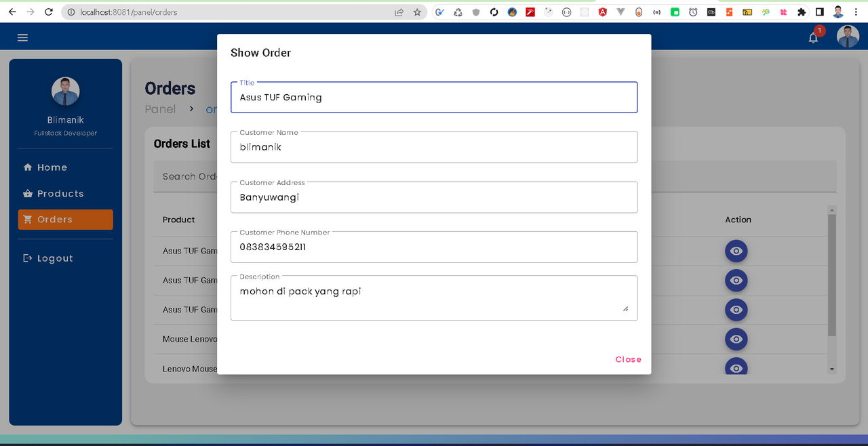
Task: Click the scrollbar up arrow in orders list
Action: point(832,209)
